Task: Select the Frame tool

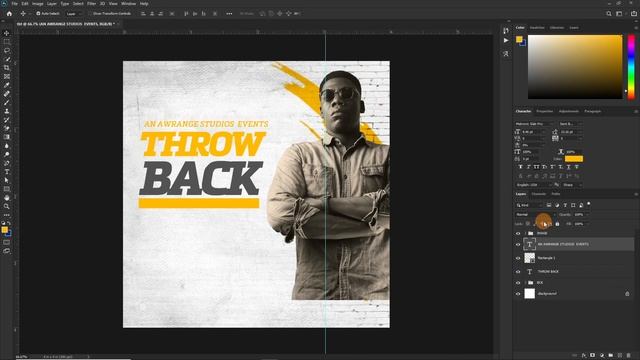Action: [7, 76]
